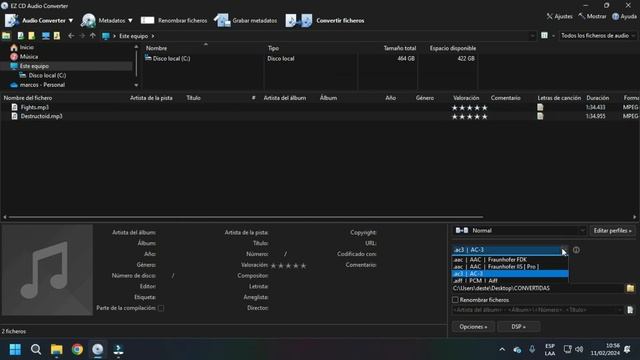Go forward with the right arrow
640x360 pixels.
(x=82, y=36)
